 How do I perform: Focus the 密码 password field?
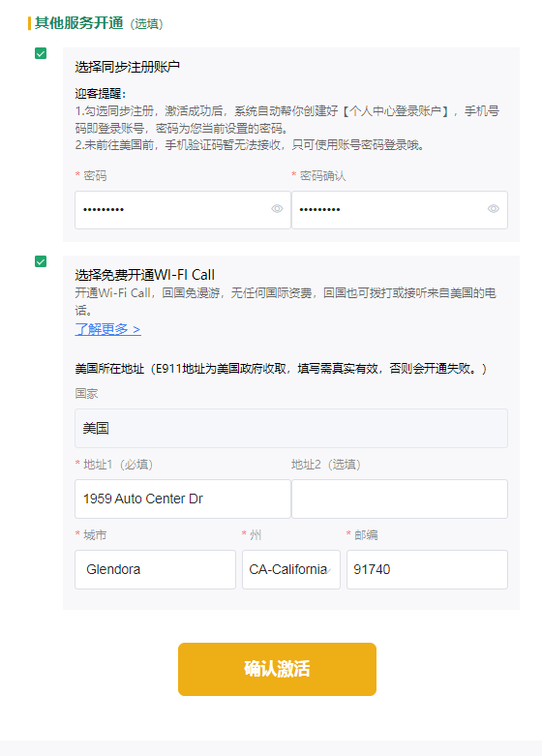click(183, 210)
